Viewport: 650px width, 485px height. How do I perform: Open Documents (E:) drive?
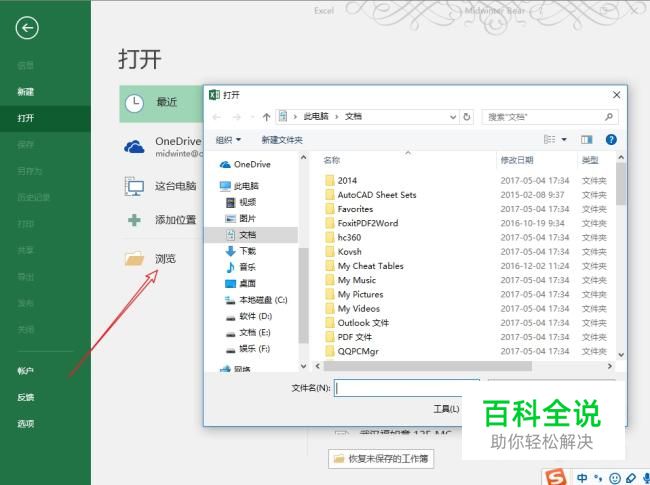[x=248, y=332]
